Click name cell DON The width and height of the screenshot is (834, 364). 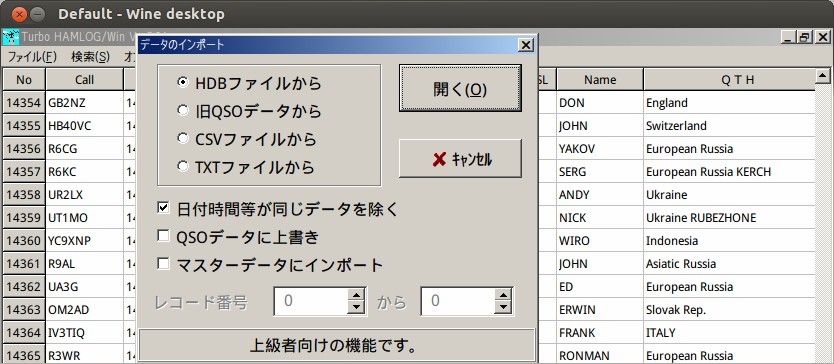600,103
